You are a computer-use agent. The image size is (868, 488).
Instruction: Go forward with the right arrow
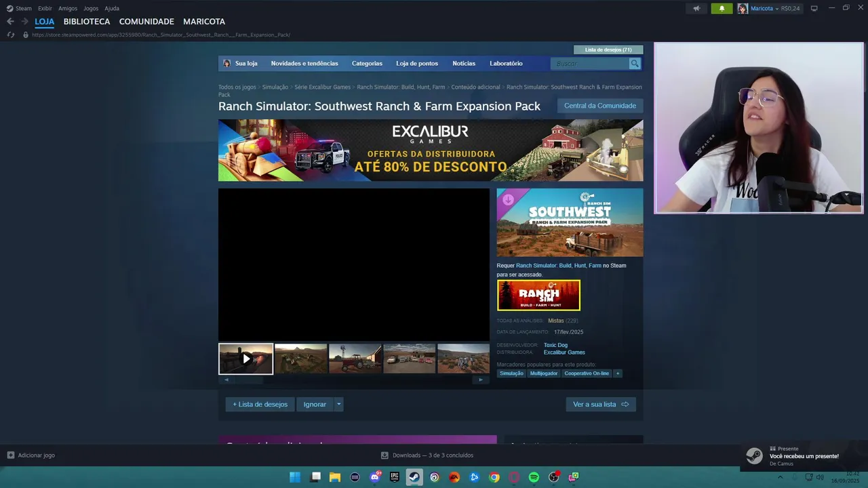coord(25,22)
